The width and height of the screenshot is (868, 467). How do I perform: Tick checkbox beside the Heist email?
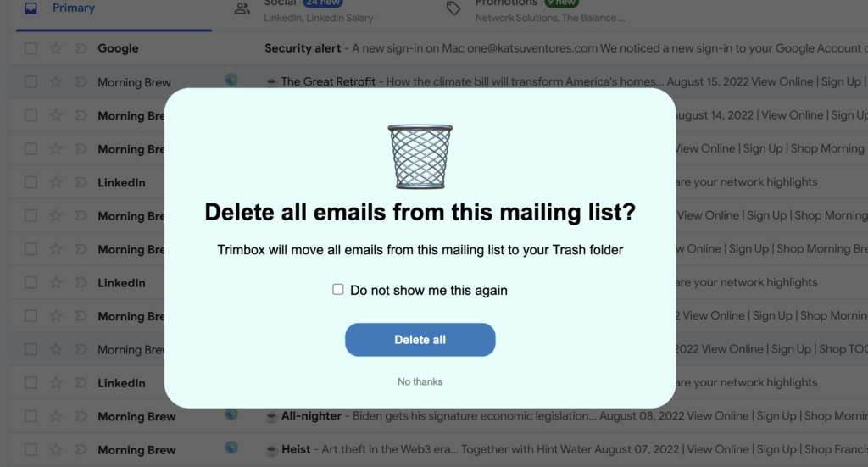pyautogui.click(x=31, y=449)
